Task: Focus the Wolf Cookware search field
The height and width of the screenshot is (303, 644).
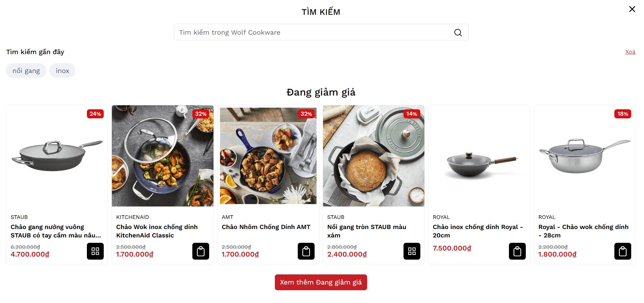Action: 313,32
